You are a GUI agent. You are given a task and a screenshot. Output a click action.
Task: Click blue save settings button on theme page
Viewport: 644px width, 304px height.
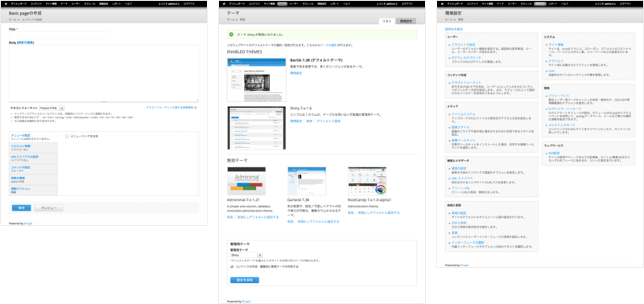(x=245, y=280)
